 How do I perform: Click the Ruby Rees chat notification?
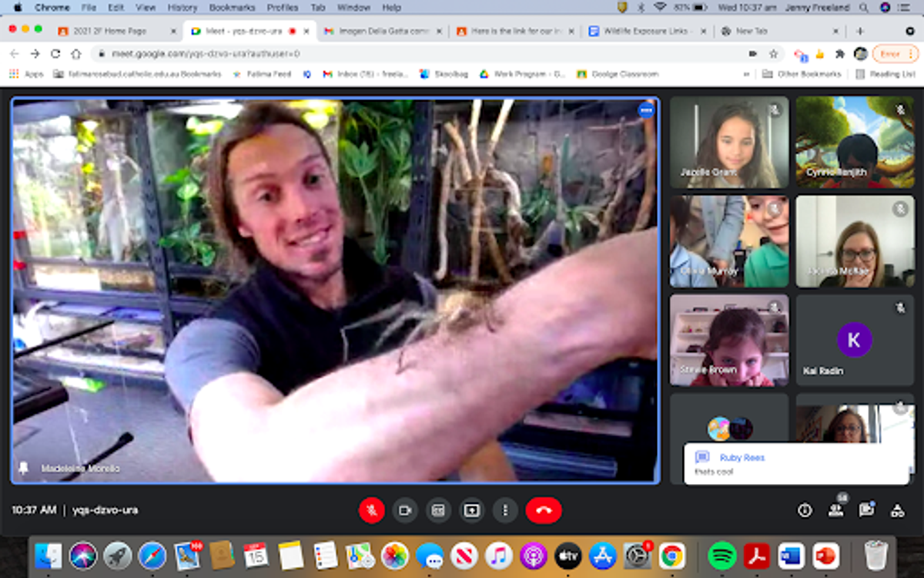click(x=796, y=464)
